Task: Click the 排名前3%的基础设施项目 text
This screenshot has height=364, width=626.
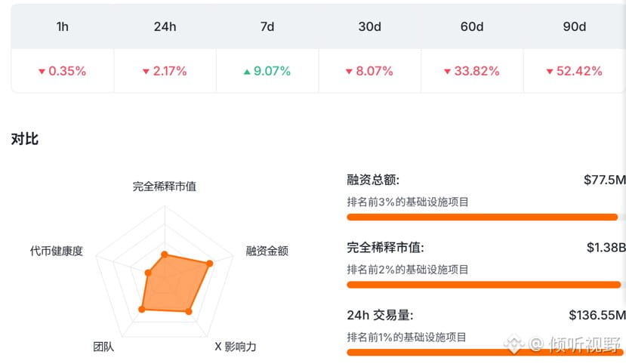Action: [408, 202]
